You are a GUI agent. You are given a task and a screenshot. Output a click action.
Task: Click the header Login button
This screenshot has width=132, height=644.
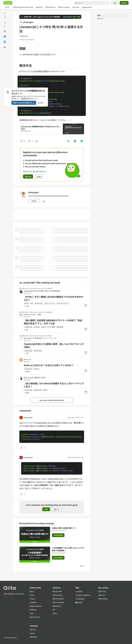[x=115, y=3]
